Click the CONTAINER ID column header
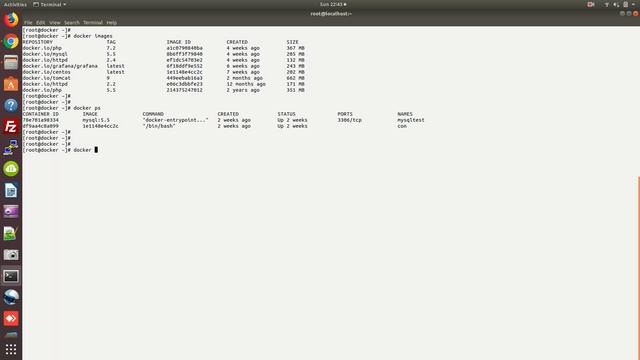 pos(40,114)
